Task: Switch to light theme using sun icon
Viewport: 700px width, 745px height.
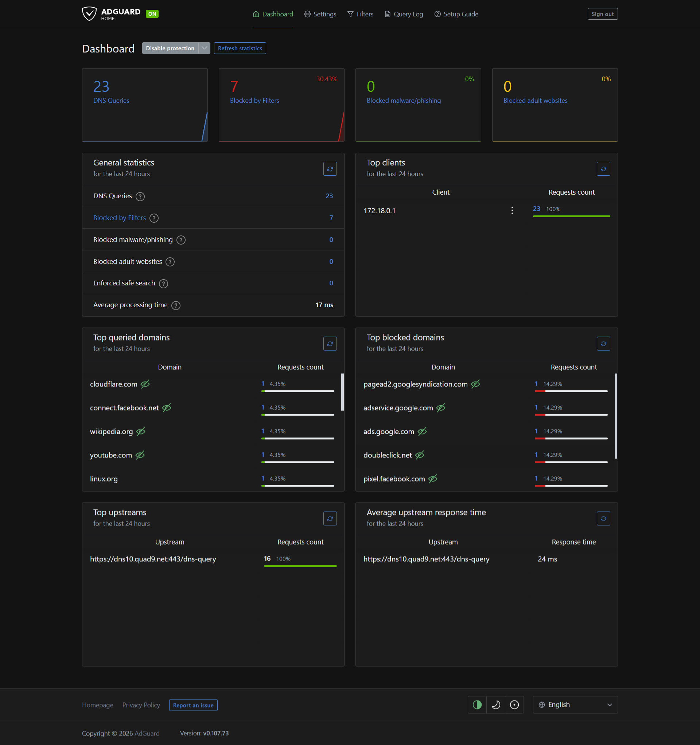Action: click(x=514, y=705)
